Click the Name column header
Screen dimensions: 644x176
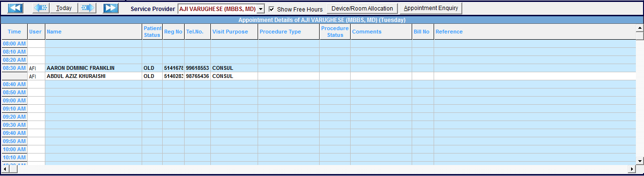[x=93, y=32]
